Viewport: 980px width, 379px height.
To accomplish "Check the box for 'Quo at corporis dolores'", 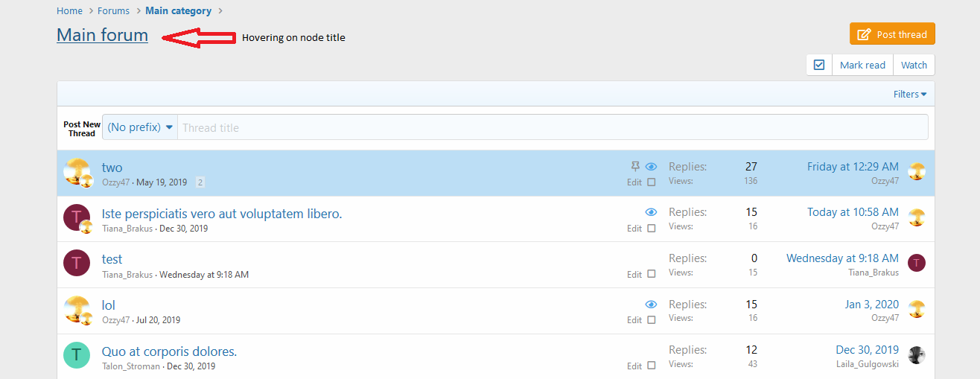I will coord(652,366).
